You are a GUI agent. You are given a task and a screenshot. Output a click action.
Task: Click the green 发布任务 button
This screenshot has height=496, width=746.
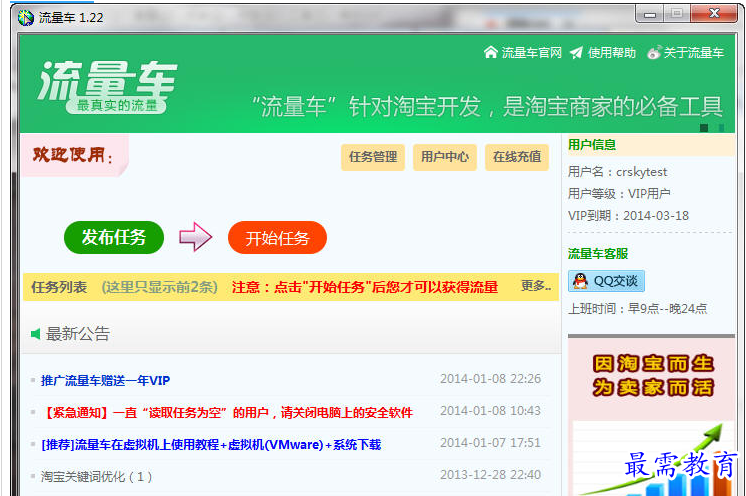coord(114,237)
